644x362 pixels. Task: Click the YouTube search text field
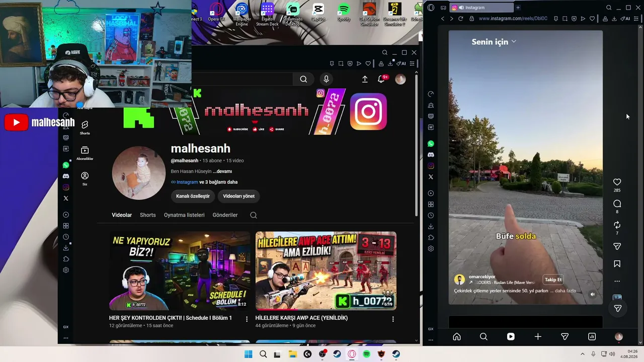coord(243,79)
